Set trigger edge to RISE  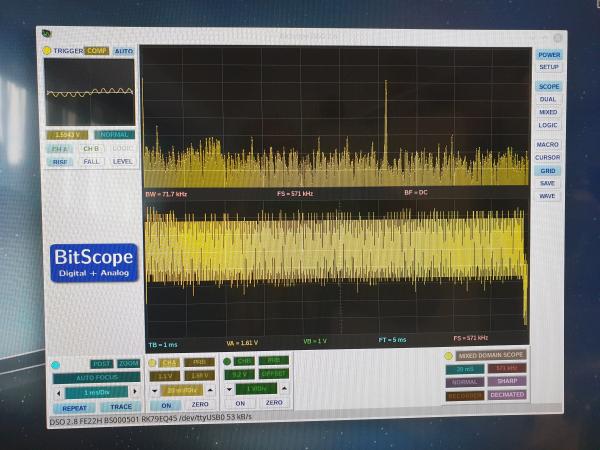(x=60, y=162)
